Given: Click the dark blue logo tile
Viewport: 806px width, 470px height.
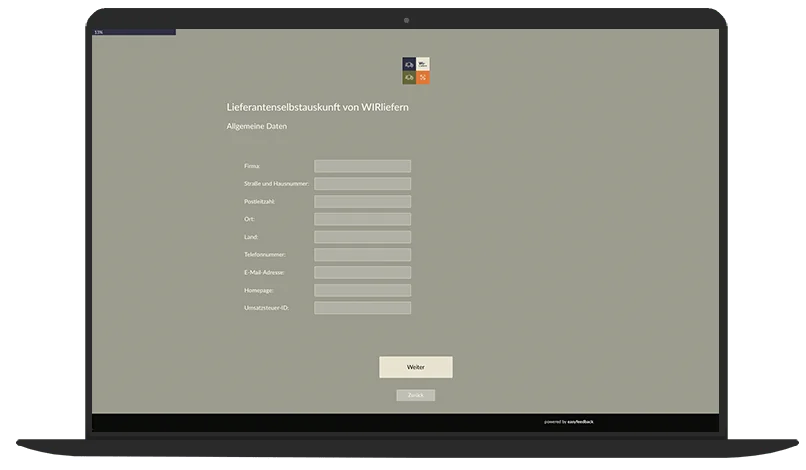Looking at the screenshot, I should tap(409, 64).
